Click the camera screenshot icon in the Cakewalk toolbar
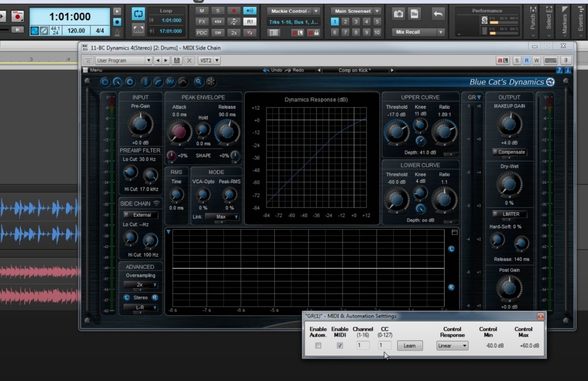 point(398,14)
